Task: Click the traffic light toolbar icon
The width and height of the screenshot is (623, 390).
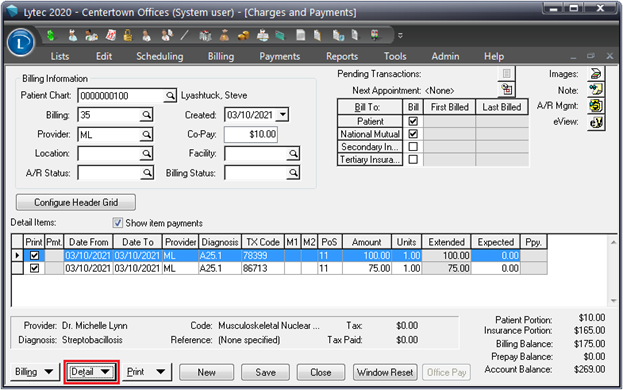Action: point(375,36)
